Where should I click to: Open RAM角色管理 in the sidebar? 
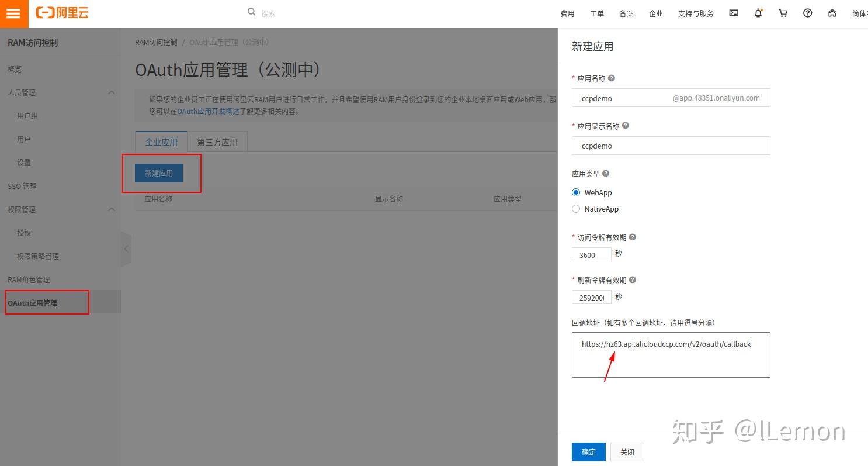pyautogui.click(x=29, y=279)
